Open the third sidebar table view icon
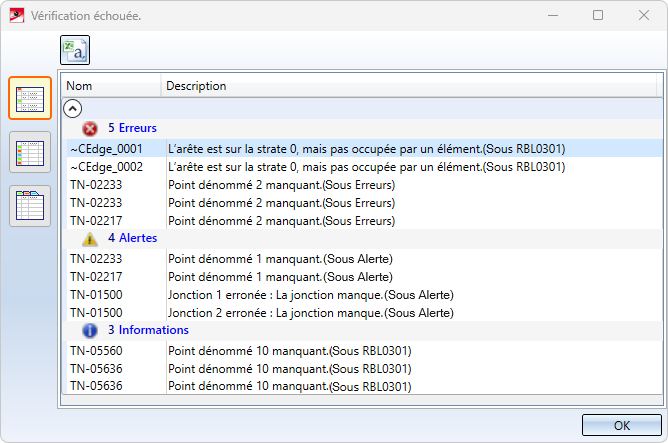Screen dimensions: 668x443 tap(30, 205)
